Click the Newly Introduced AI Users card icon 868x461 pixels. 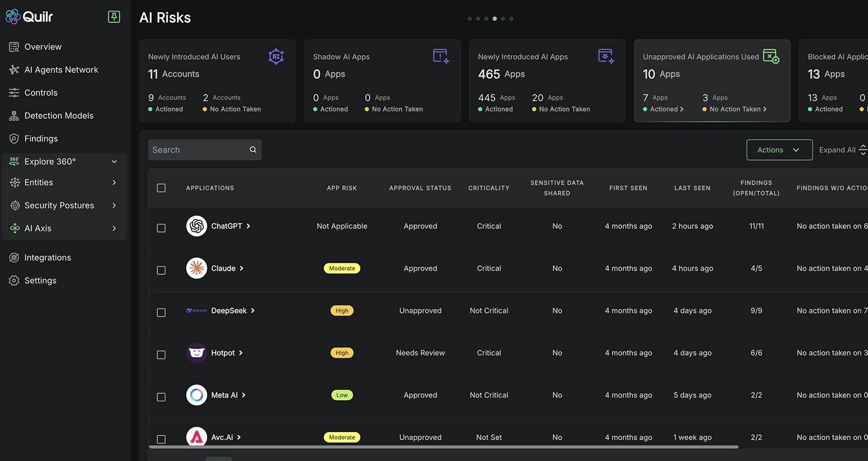click(x=276, y=56)
